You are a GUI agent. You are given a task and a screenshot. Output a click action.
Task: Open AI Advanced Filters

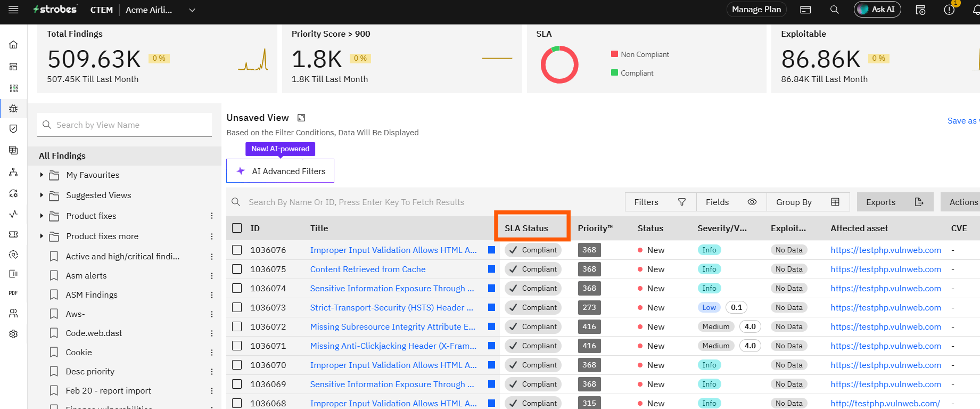280,171
